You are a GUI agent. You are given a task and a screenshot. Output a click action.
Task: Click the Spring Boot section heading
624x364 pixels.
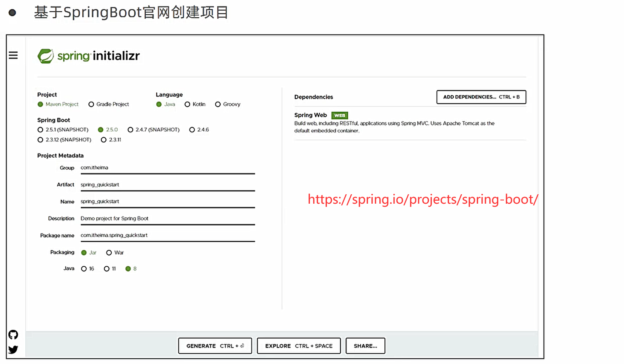54,120
